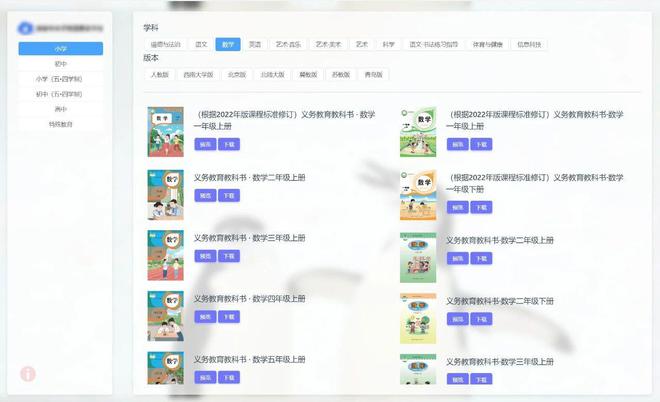660x402 pixels.
Task: Switch to the 初中 school level
Action: [61, 64]
